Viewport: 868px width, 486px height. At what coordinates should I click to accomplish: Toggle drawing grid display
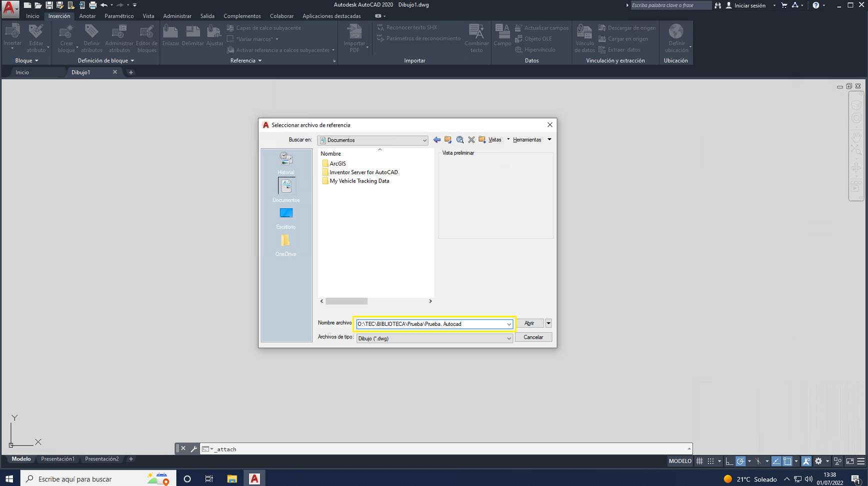click(x=699, y=461)
